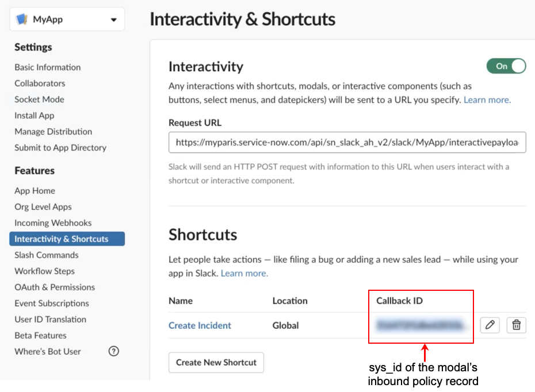This screenshot has width=535, height=392.
Task: Turn off the Interactivity toggle
Action: pyautogui.click(x=506, y=66)
